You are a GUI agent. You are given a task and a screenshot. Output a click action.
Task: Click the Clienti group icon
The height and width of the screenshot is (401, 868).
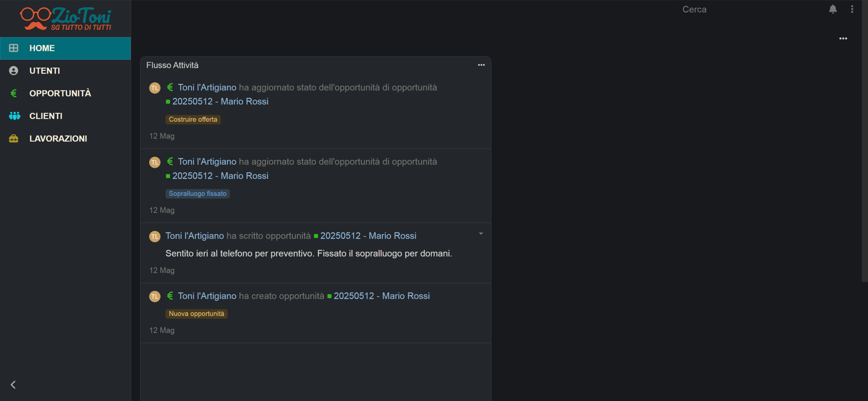14,116
